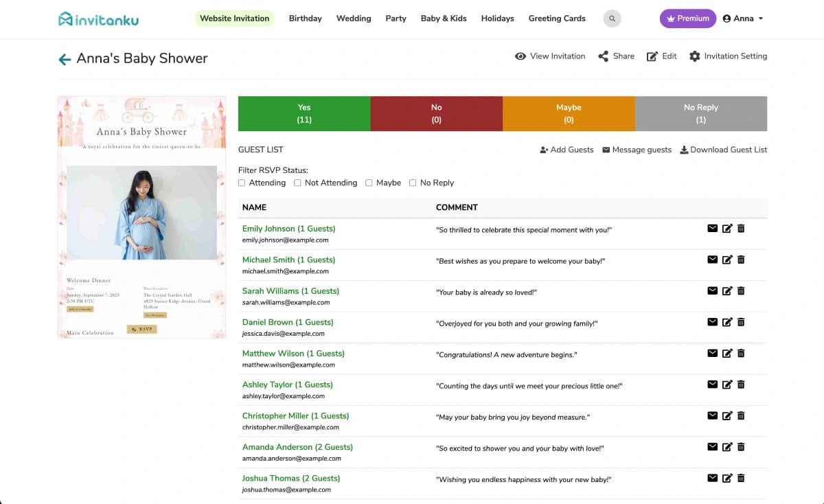Click the Invitanku logo

pos(98,19)
